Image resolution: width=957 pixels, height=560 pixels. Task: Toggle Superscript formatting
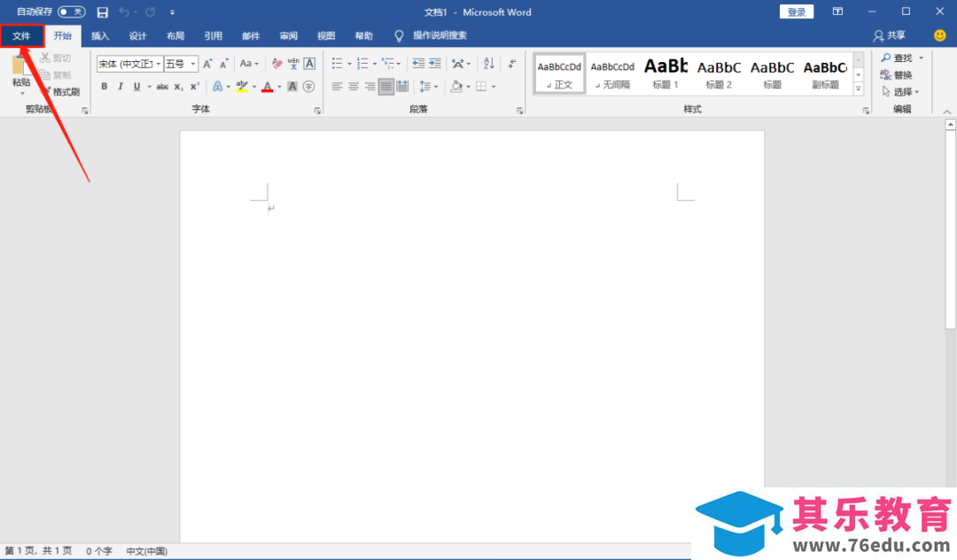tap(195, 87)
